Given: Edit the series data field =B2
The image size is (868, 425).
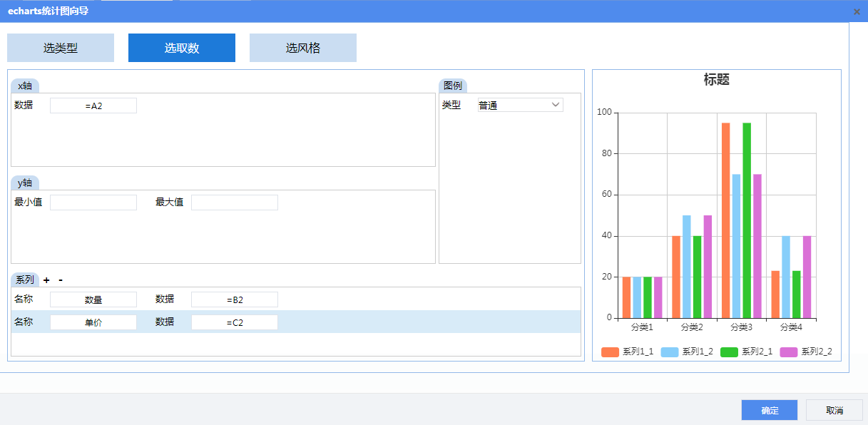Looking at the screenshot, I should pos(235,299).
